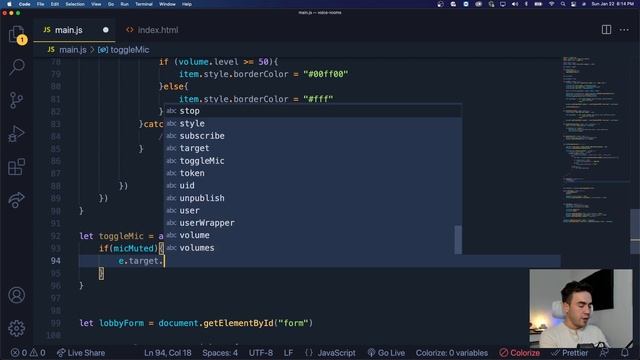Viewport: 640px width, 360px height.
Task: Select the "user" autocomplete suggestion
Action: click(313, 211)
